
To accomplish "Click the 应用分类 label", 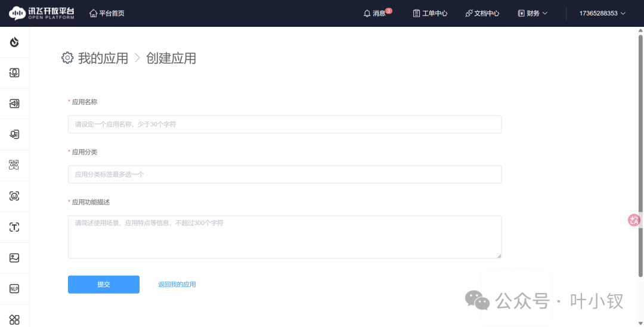I will [85, 152].
